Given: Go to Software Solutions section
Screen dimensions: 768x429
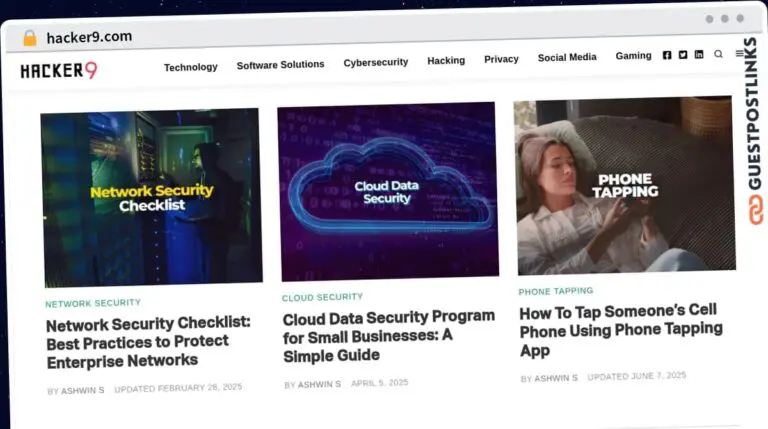Looking at the screenshot, I should 280,64.
